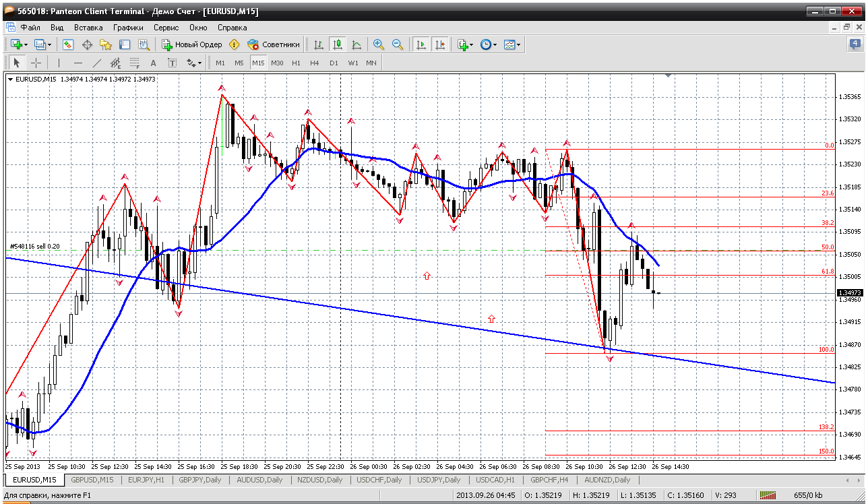
Task: Select the H4 timeframe button
Action: click(x=315, y=63)
